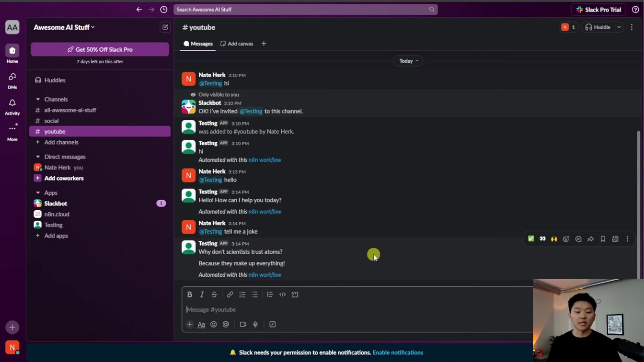Switch to the Messages tab
Viewport: 644px width, 362px height.
[198, 44]
